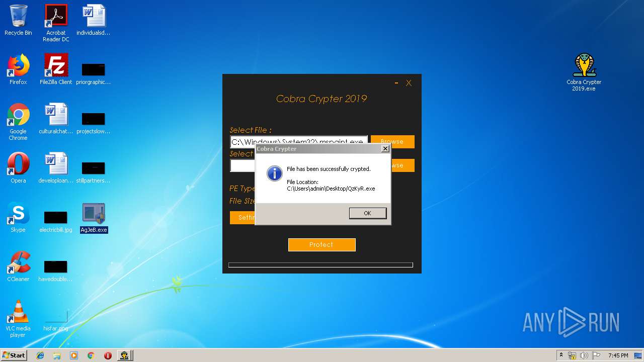Screen dimensions: 644x362
Task: Click the 7:45 PM clock
Action: [618, 355]
